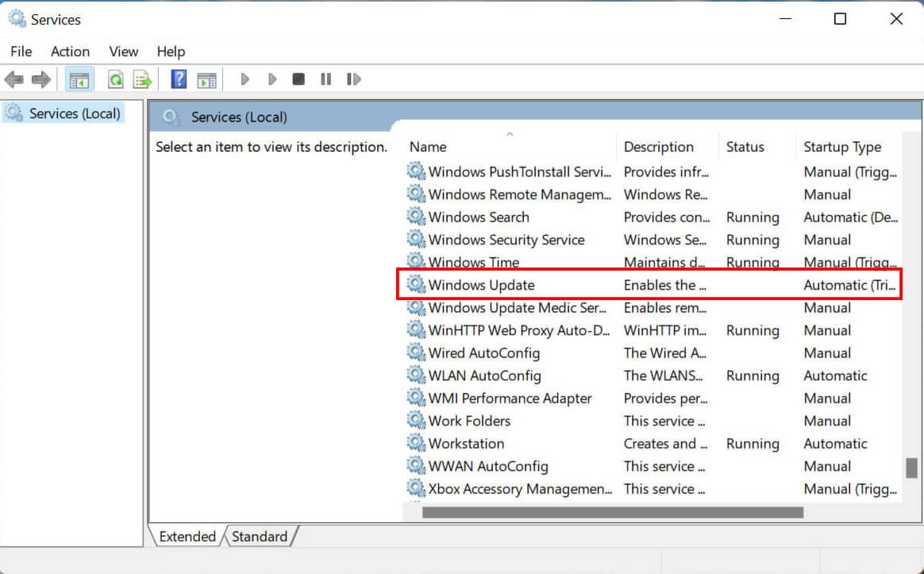Select the Windows Update service

[x=481, y=284]
